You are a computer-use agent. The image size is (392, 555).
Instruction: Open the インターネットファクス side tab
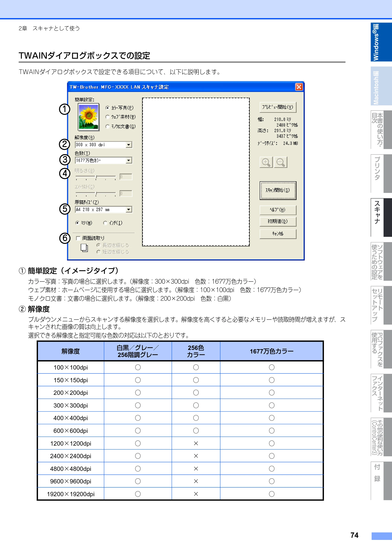381,393
